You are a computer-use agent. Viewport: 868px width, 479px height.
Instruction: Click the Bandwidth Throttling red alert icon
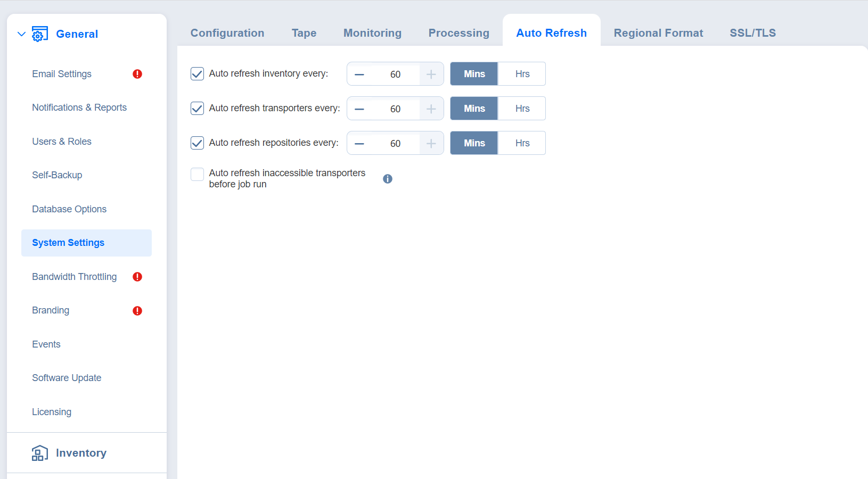point(137,277)
